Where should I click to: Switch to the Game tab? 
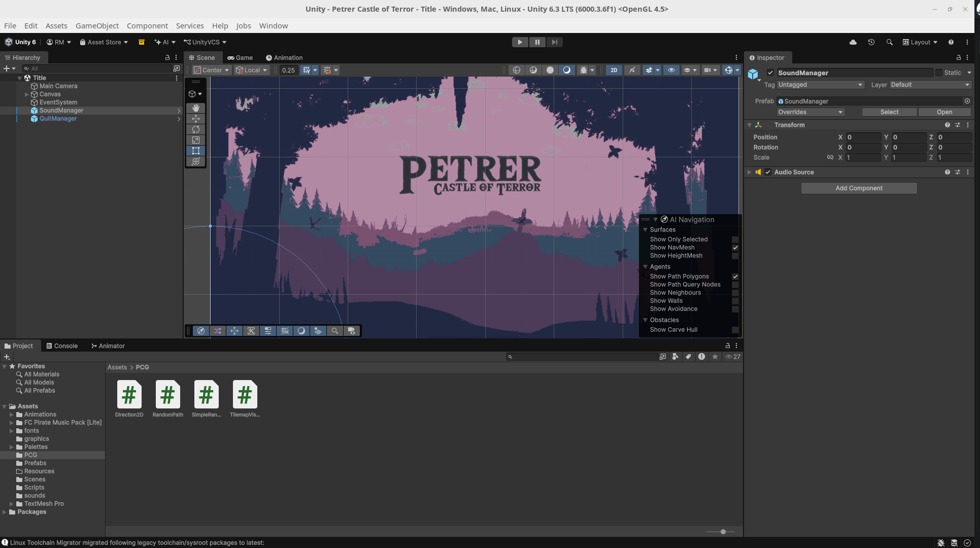240,58
